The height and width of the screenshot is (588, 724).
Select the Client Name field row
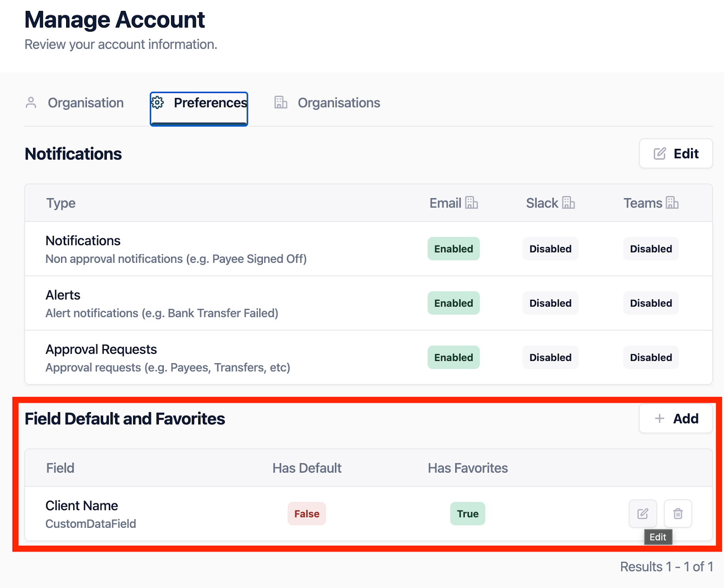82,506
